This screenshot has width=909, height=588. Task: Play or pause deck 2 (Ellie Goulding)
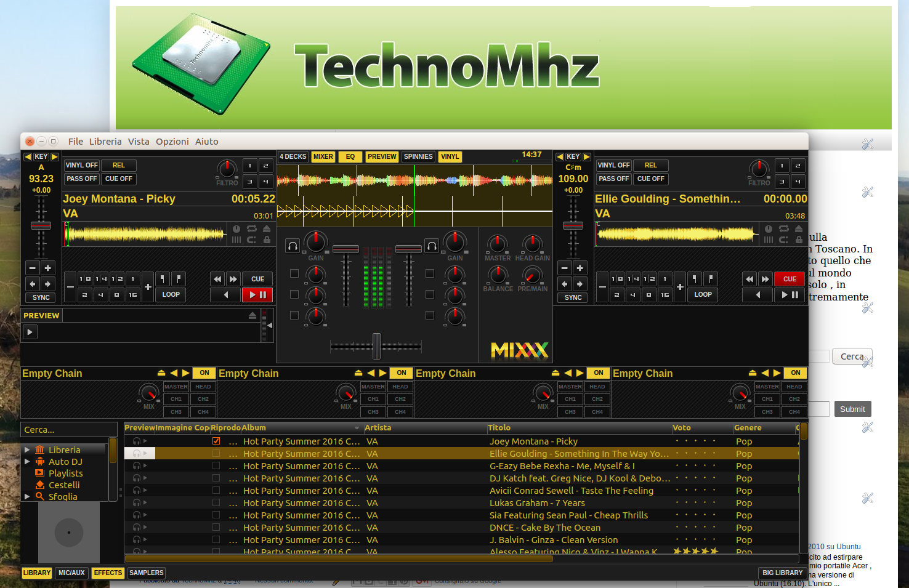click(x=790, y=295)
